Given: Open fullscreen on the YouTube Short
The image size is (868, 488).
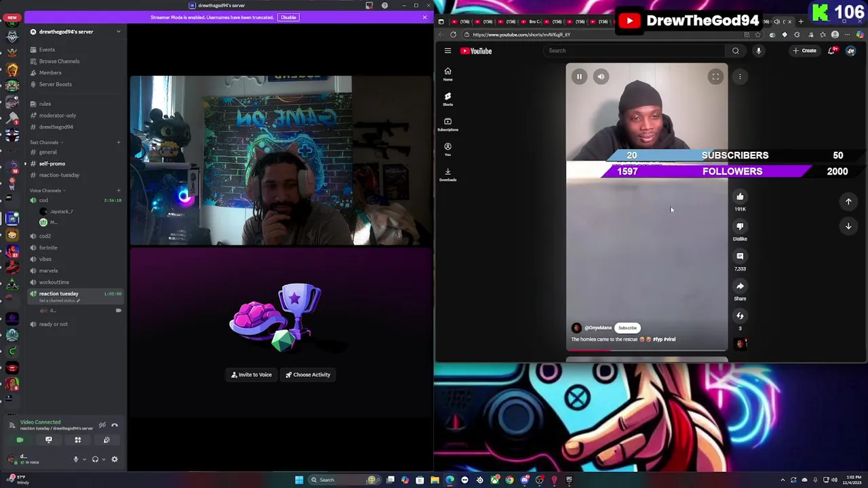Looking at the screenshot, I should point(715,77).
